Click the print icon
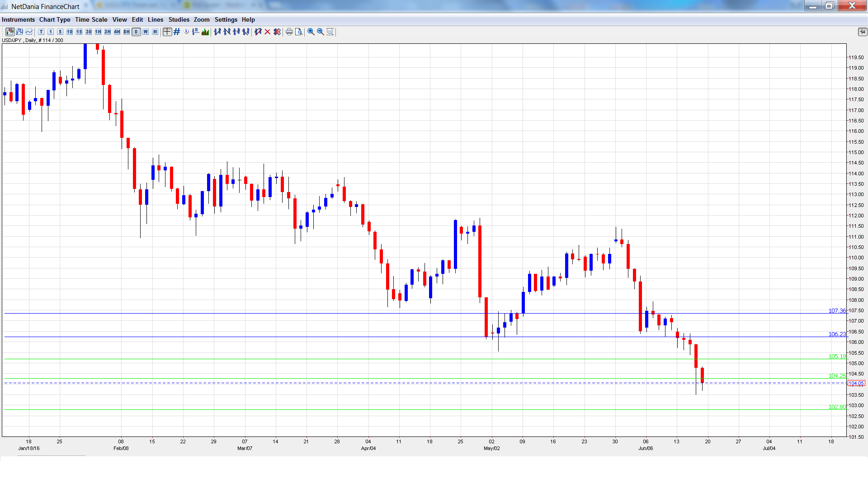 coord(289,32)
